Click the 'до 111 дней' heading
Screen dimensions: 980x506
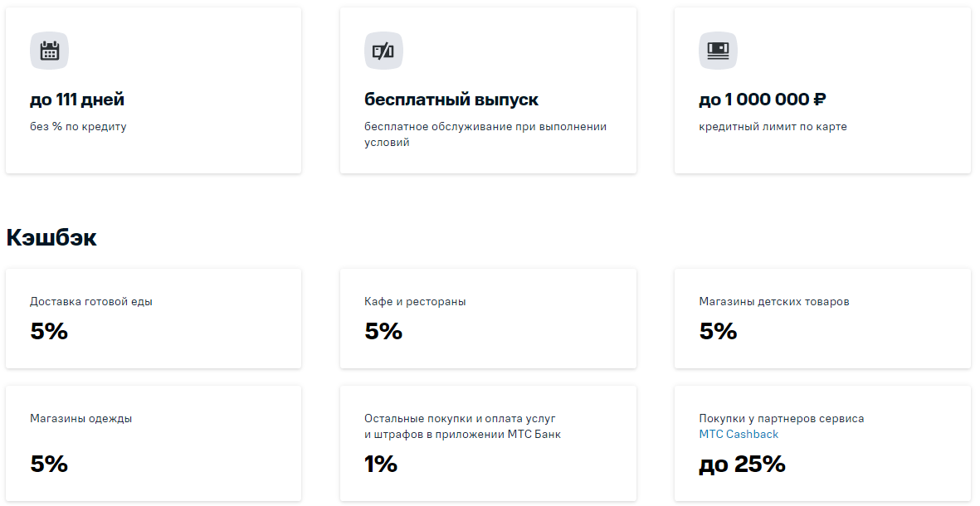77,100
